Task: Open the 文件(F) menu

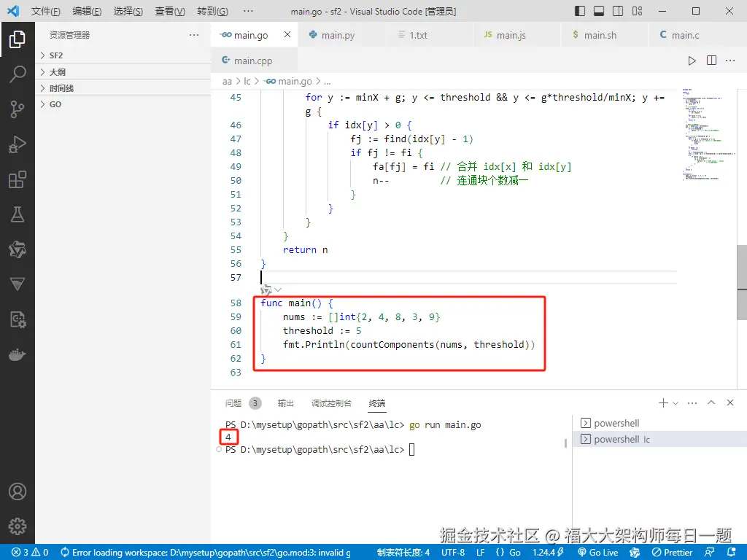Action: point(46,11)
